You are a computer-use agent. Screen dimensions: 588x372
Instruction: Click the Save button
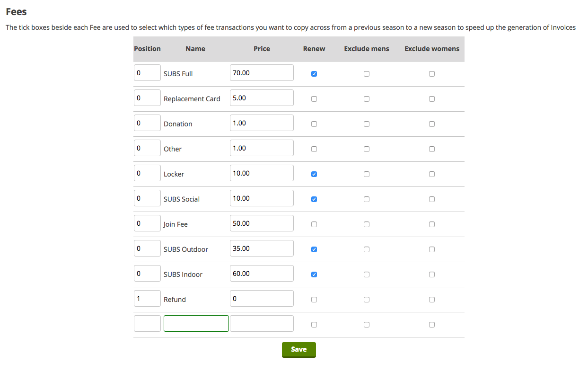[x=298, y=349]
